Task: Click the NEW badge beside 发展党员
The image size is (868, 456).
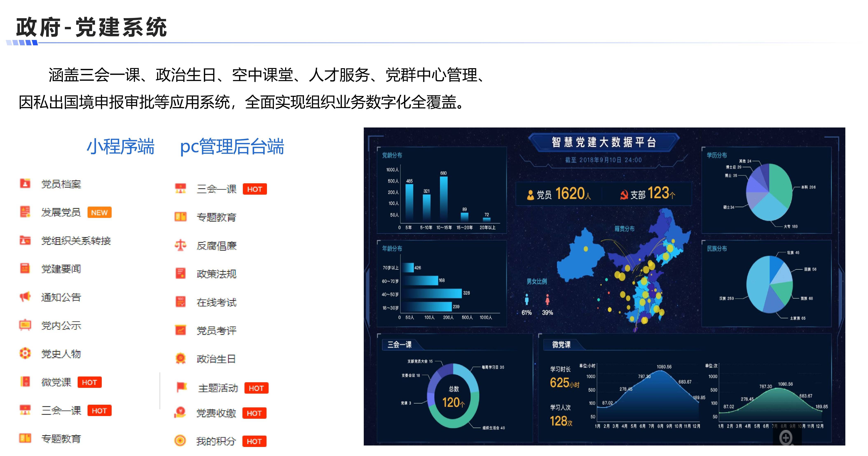Action: (99, 212)
